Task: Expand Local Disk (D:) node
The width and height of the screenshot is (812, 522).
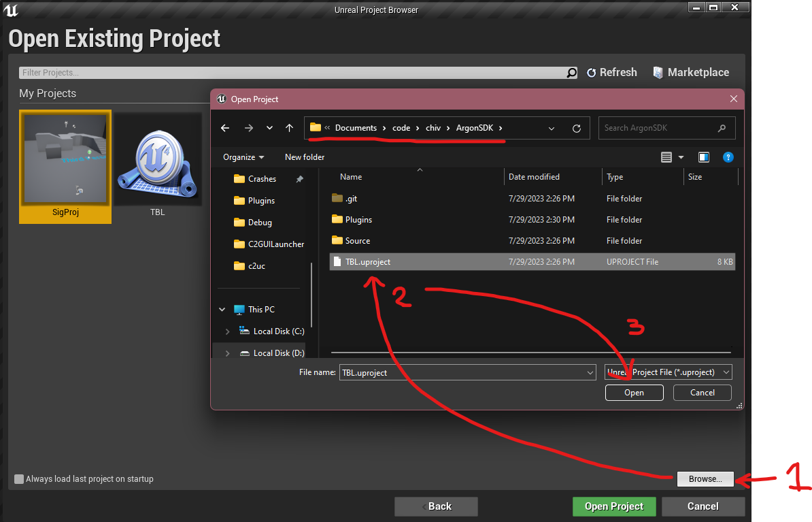Action: (x=227, y=353)
